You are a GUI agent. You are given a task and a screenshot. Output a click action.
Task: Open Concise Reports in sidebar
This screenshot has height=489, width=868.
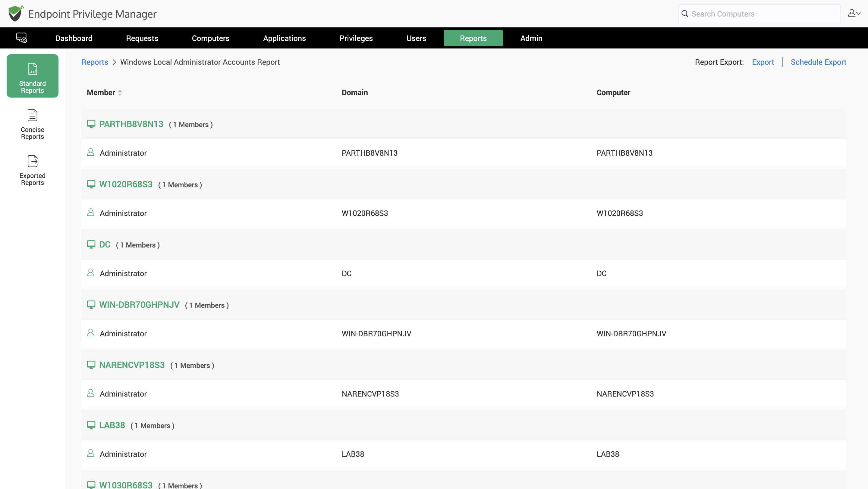(x=32, y=125)
